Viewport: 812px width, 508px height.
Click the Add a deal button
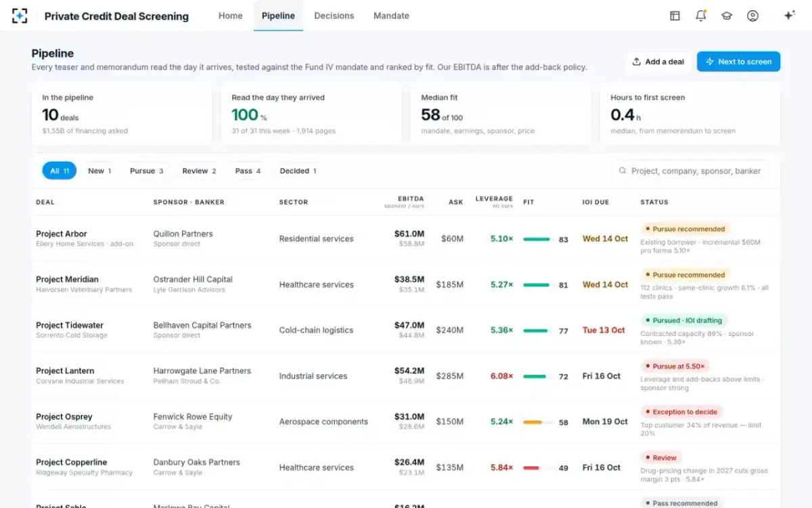658,62
